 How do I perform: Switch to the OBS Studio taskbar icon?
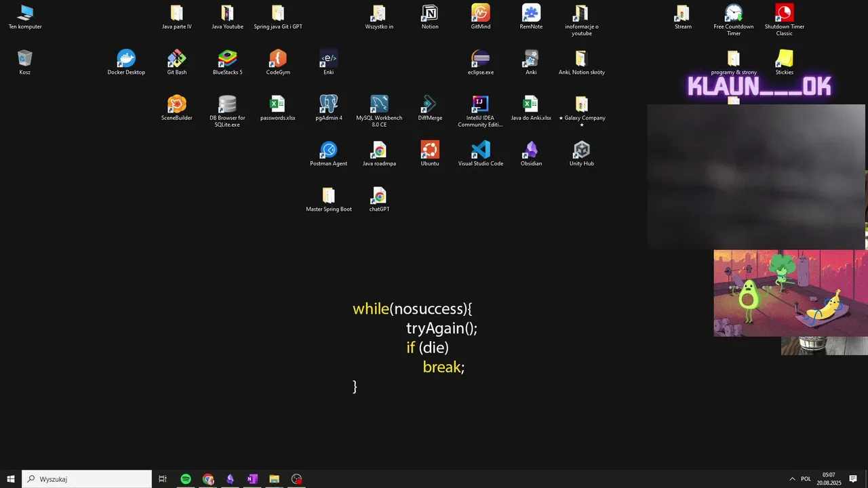[x=296, y=479]
